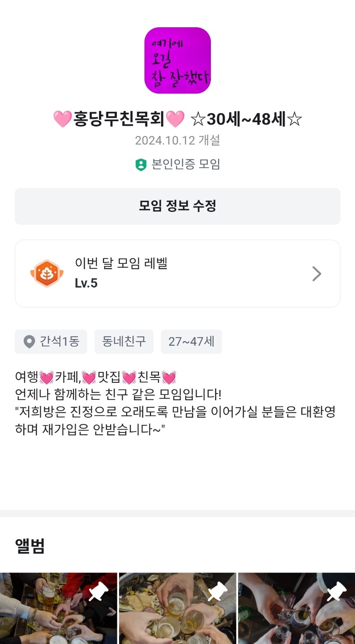Tap the 27~47세 age range tag

pos(191,342)
